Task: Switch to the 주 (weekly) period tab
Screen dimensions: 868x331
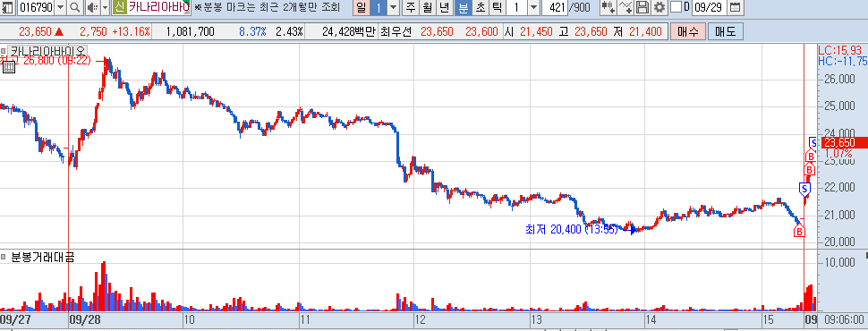Action: click(410, 8)
